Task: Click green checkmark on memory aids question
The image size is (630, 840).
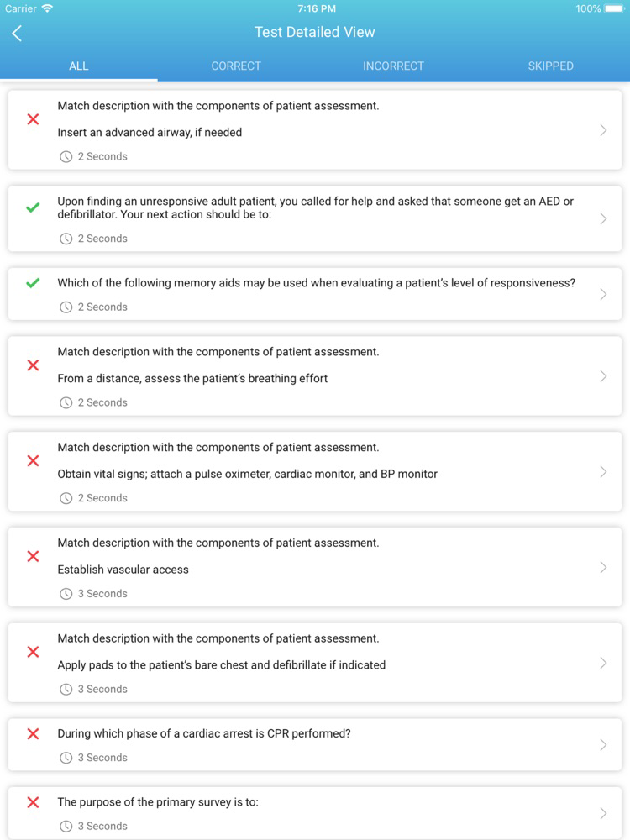Action: click(x=34, y=283)
